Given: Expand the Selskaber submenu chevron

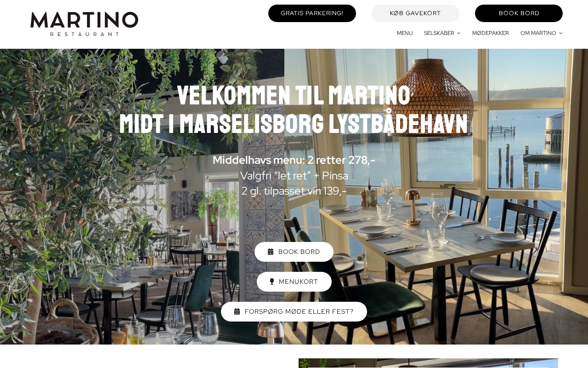Looking at the screenshot, I should pos(458,33).
